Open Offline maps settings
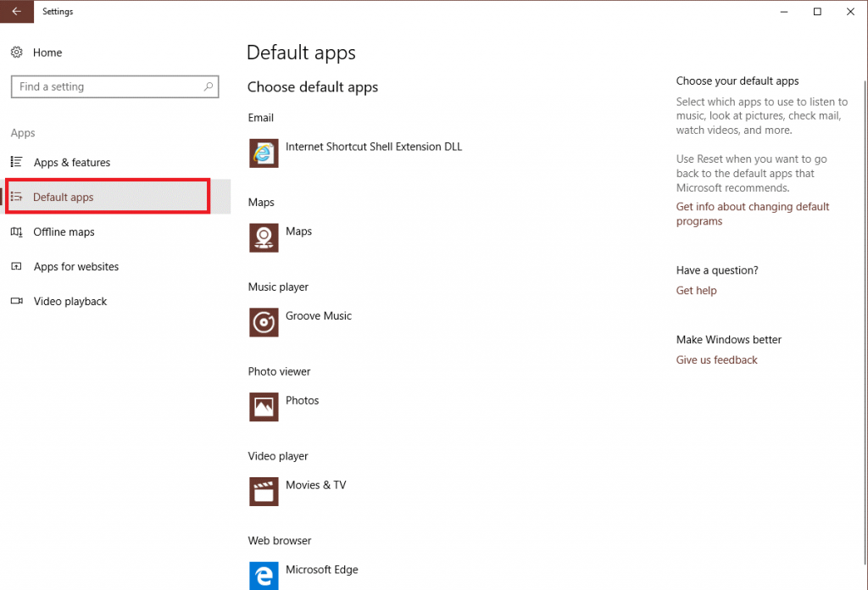 [x=64, y=232]
